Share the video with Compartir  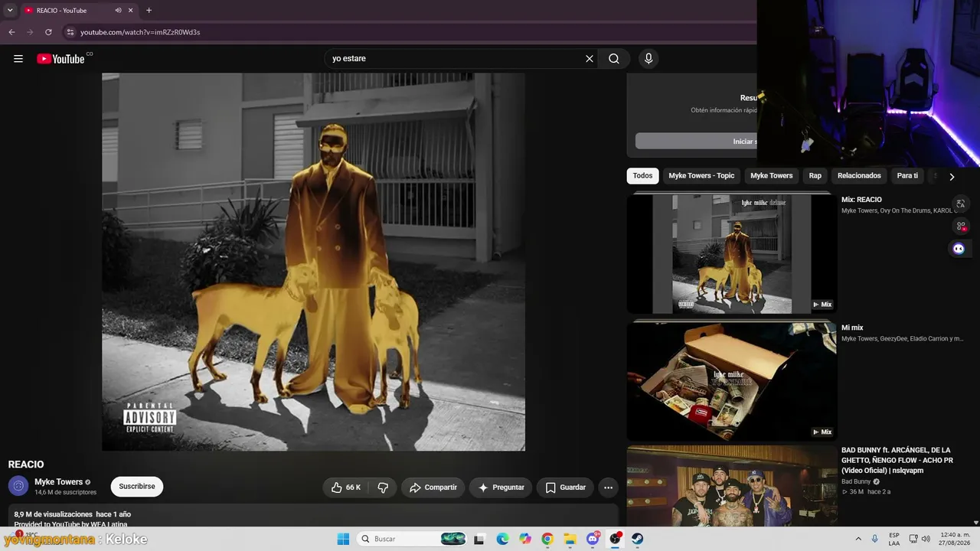point(433,487)
